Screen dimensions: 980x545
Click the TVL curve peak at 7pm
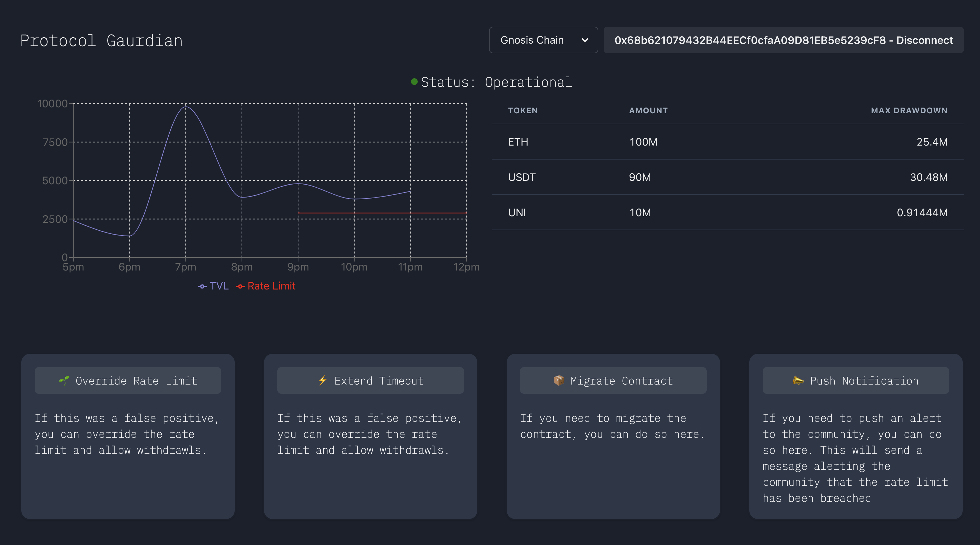click(x=186, y=107)
